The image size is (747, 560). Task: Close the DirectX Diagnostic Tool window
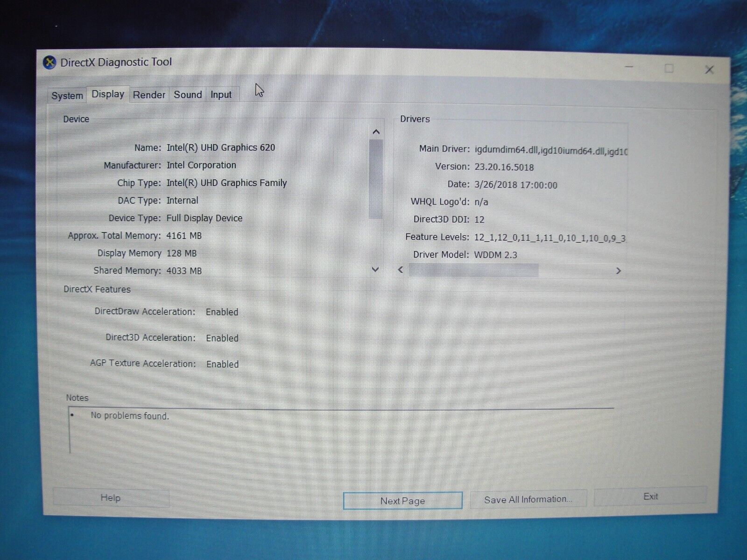[709, 70]
